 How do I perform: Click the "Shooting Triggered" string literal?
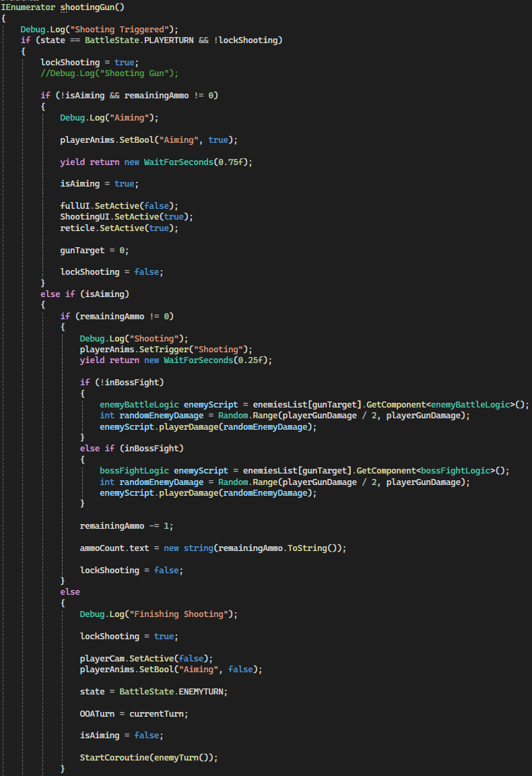(121, 29)
